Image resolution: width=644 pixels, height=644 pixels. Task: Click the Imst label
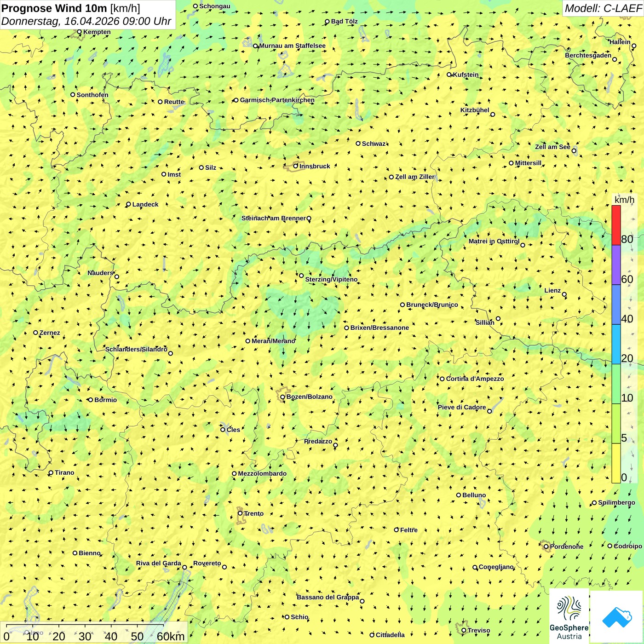coord(174,174)
